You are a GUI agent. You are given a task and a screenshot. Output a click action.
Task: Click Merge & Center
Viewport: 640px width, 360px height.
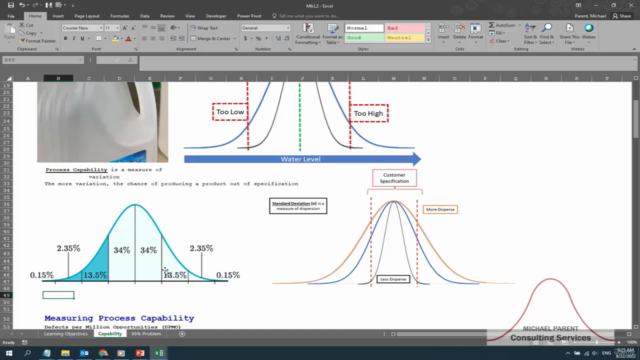pos(211,38)
